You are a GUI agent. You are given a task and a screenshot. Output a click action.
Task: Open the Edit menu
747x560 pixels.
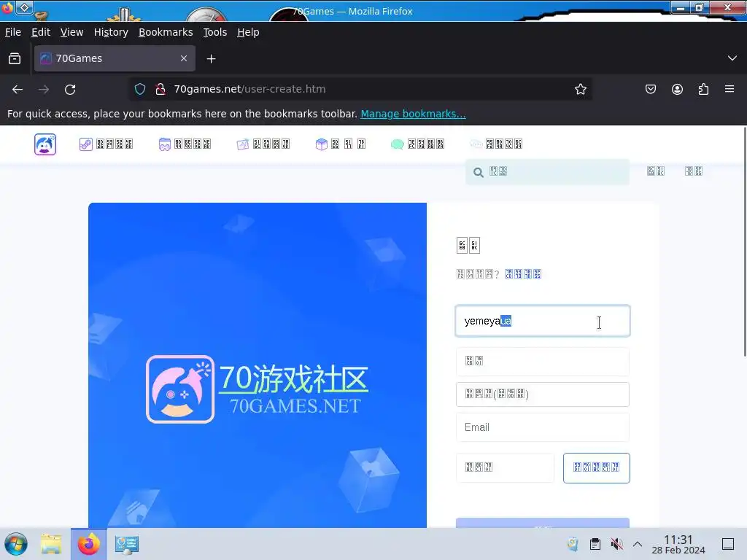pyautogui.click(x=41, y=32)
